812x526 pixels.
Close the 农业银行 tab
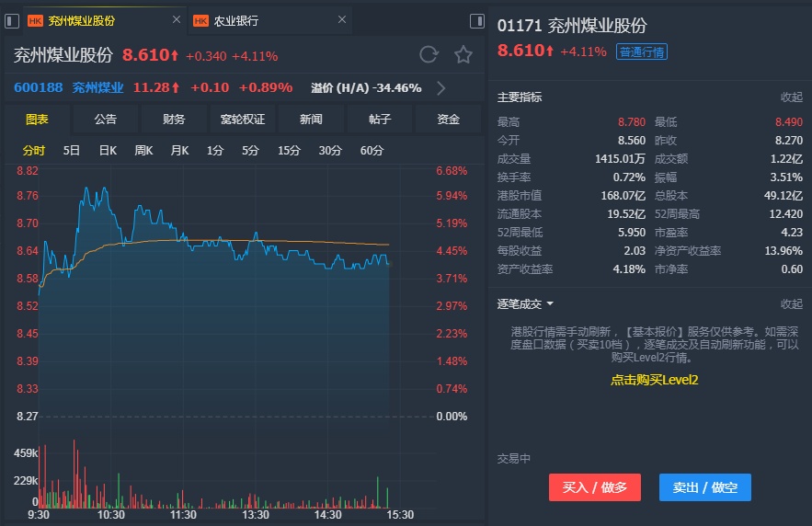(342, 20)
